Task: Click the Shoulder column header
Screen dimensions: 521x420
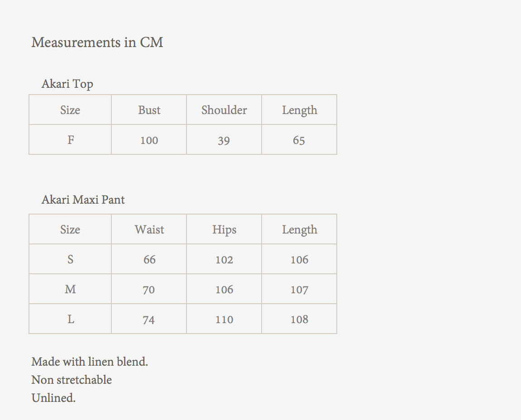Action: pyautogui.click(x=224, y=110)
